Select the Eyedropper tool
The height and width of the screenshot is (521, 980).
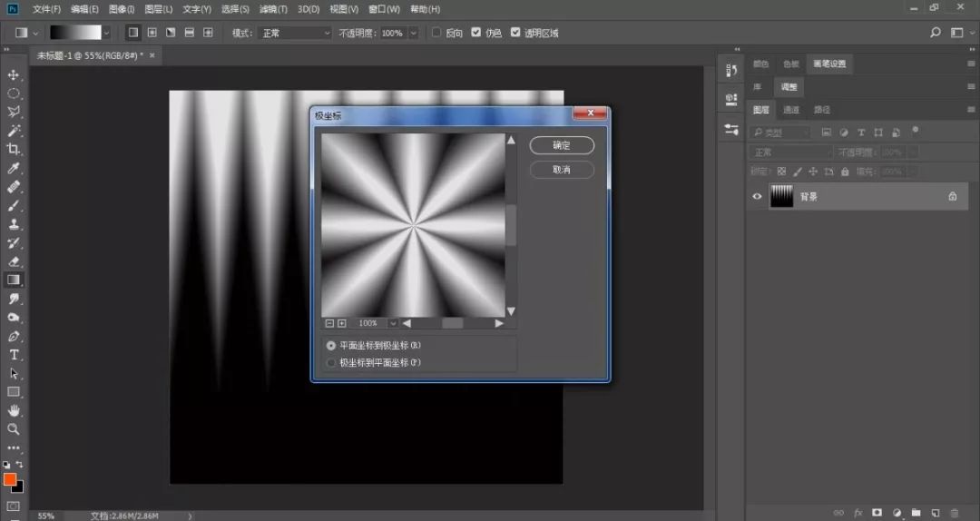click(14, 168)
